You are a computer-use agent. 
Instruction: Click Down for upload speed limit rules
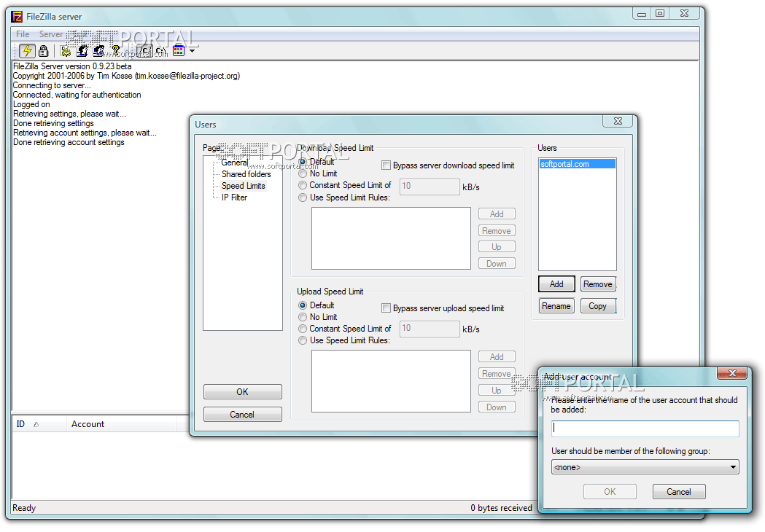tap(497, 407)
